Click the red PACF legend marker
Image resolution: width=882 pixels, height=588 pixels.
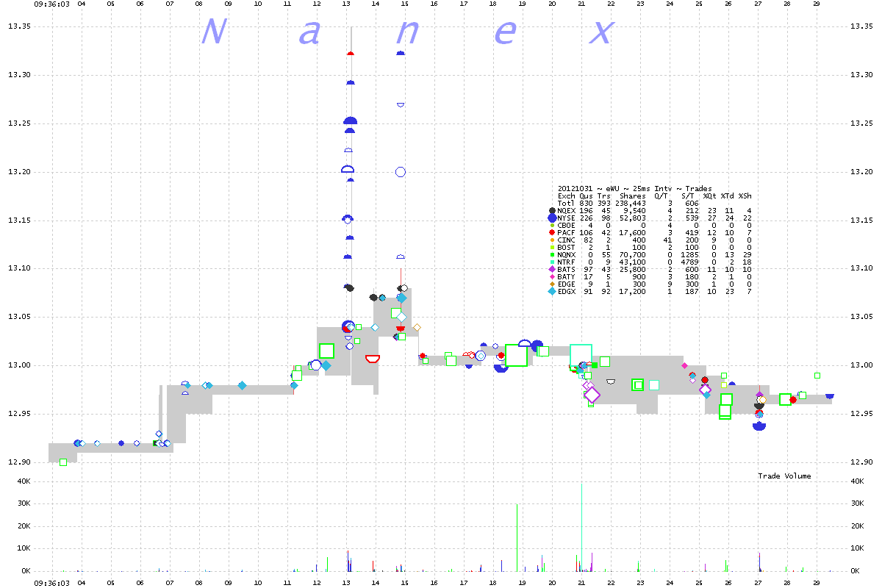pyautogui.click(x=552, y=232)
